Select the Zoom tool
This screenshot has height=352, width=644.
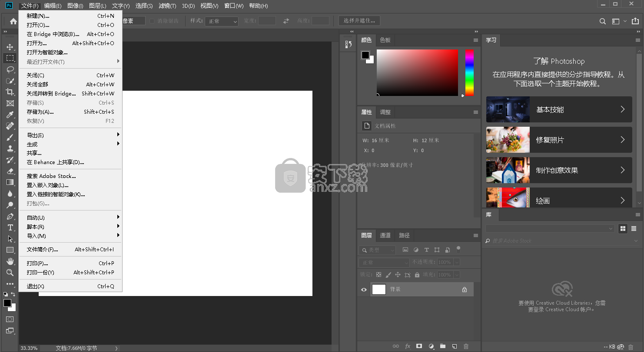tap(10, 273)
